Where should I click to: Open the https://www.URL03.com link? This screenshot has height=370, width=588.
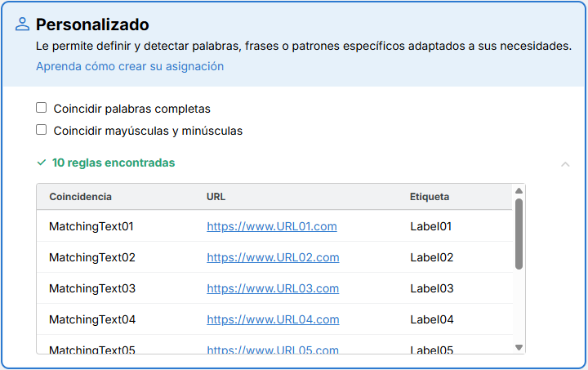[x=273, y=288]
